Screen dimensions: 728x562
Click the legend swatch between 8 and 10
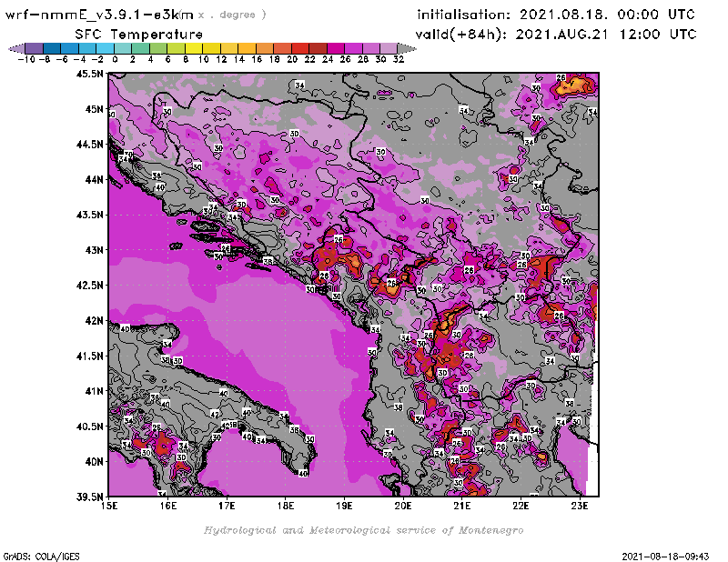(x=194, y=48)
